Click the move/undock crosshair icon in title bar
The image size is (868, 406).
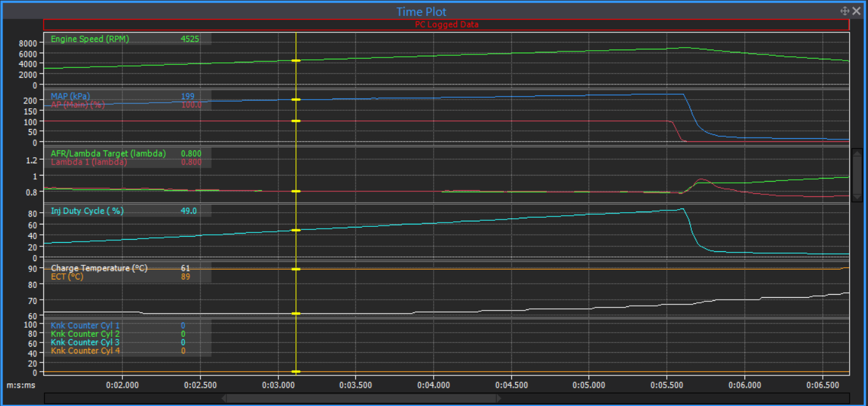click(x=844, y=11)
